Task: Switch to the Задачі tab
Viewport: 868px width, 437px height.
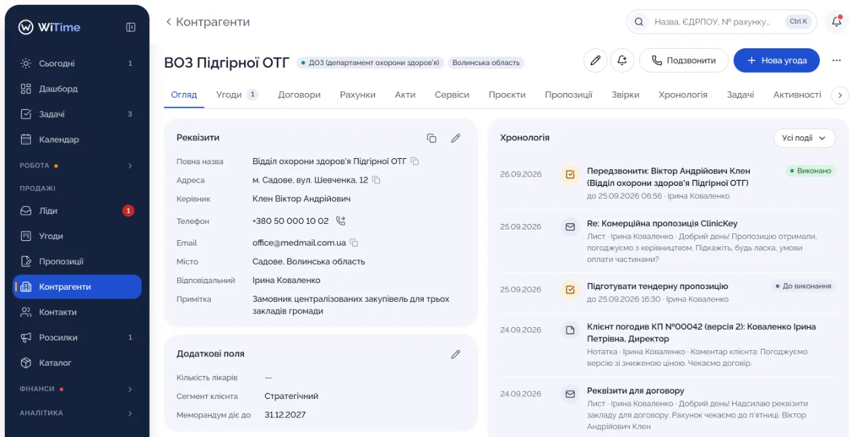Action: tap(740, 95)
